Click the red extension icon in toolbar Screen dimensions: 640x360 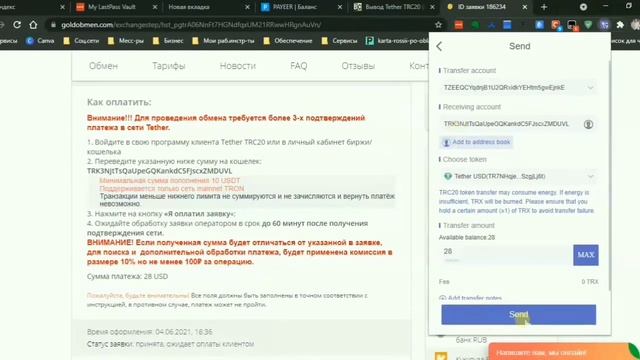point(459,25)
